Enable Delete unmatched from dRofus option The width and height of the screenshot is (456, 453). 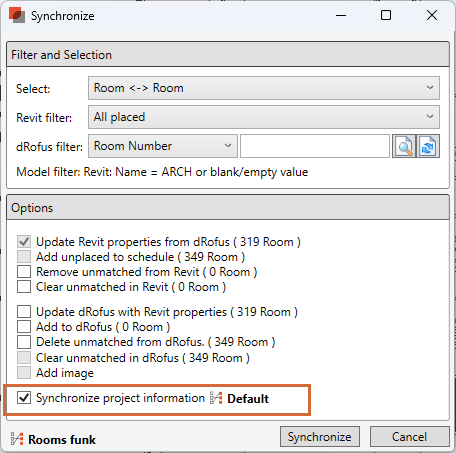coord(24,342)
